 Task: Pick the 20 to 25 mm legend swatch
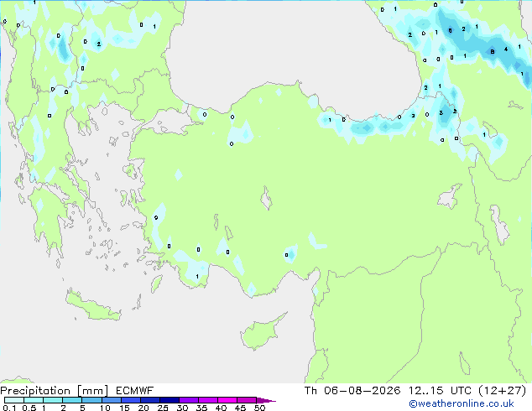[149, 400]
